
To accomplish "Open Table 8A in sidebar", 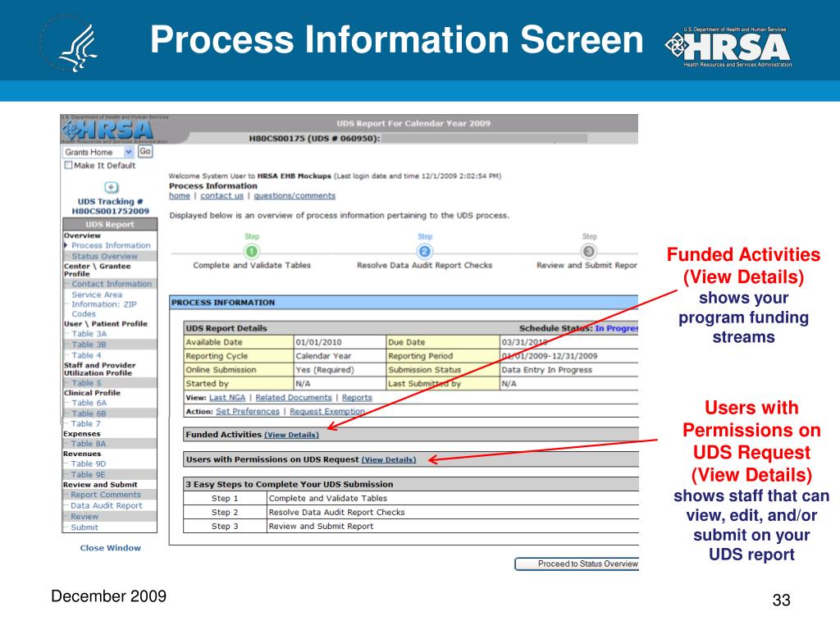I will point(89,444).
